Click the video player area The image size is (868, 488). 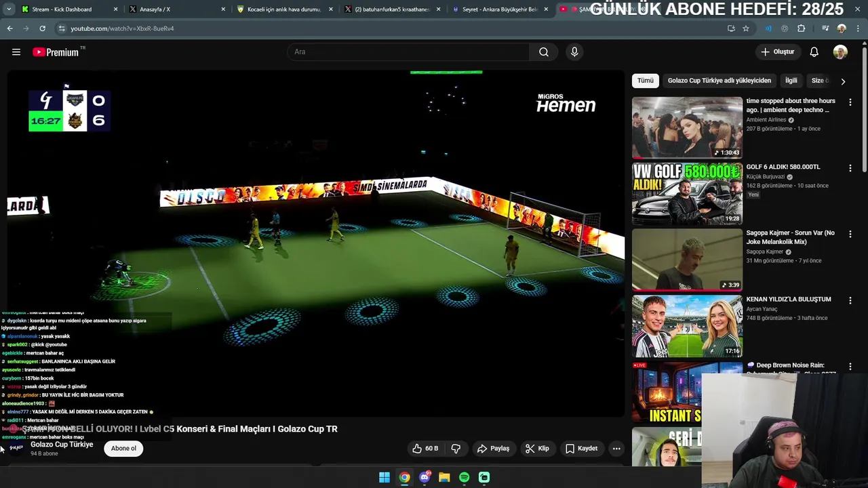(x=315, y=243)
